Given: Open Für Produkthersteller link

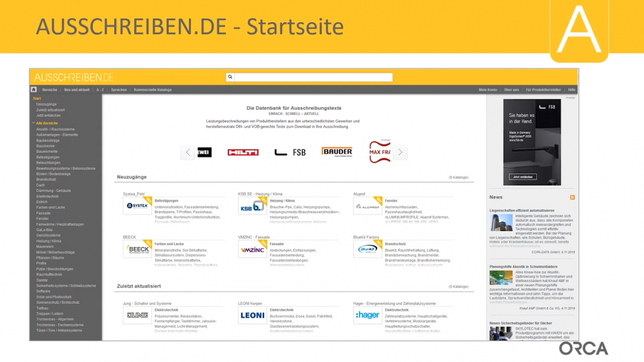Looking at the screenshot, I should [x=543, y=90].
